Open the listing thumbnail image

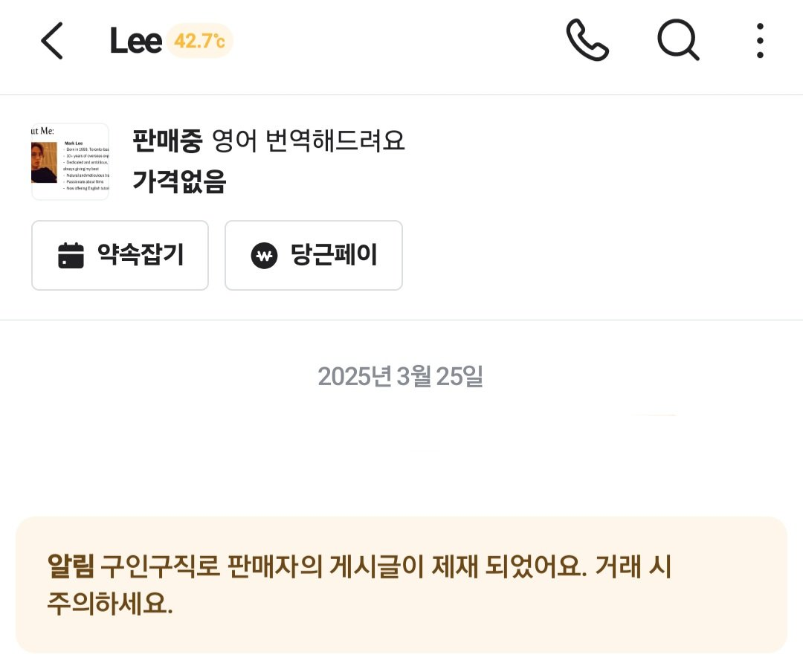(x=71, y=161)
